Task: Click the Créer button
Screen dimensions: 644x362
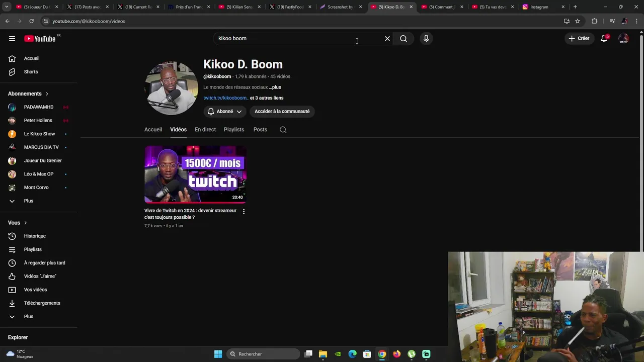Action: [579, 39]
